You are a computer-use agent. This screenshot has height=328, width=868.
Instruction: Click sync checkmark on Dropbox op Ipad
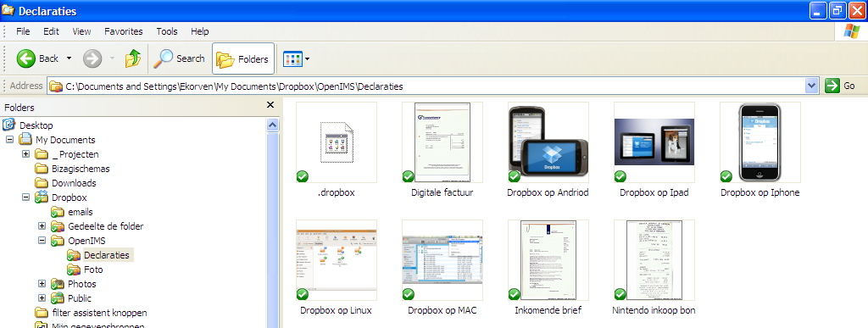(620, 176)
